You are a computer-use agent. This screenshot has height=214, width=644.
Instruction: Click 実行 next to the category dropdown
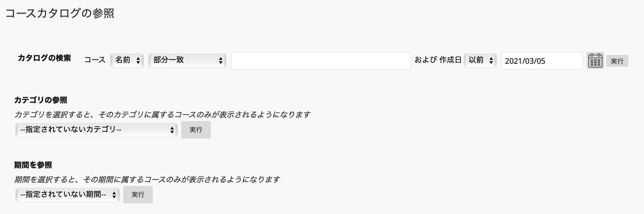(196, 130)
